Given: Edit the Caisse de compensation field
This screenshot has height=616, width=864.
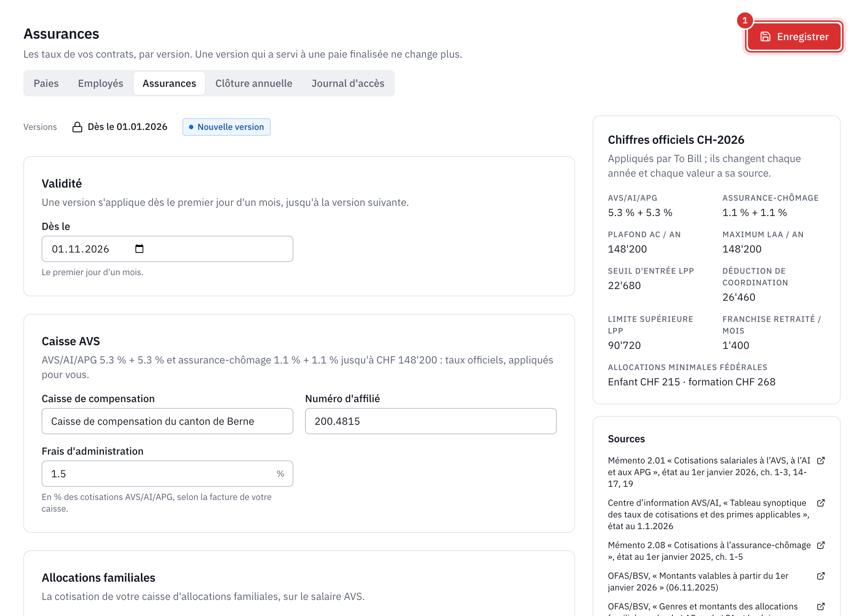Looking at the screenshot, I should pyautogui.click(x=167, y=421).
